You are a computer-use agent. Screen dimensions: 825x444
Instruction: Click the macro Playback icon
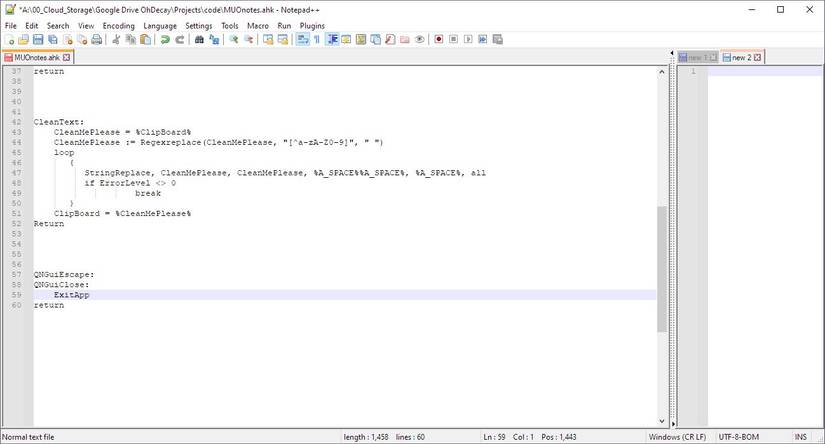pyautogui.click(x=468, y=39)
